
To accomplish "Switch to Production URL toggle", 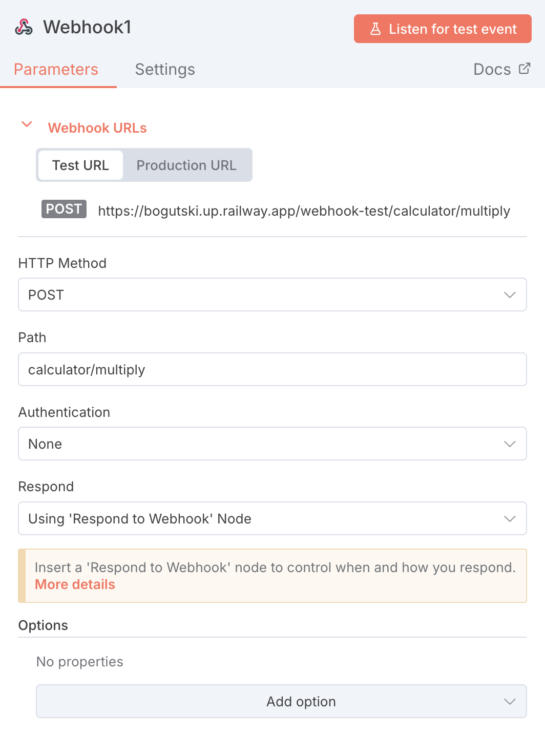I will click(186, 165).
